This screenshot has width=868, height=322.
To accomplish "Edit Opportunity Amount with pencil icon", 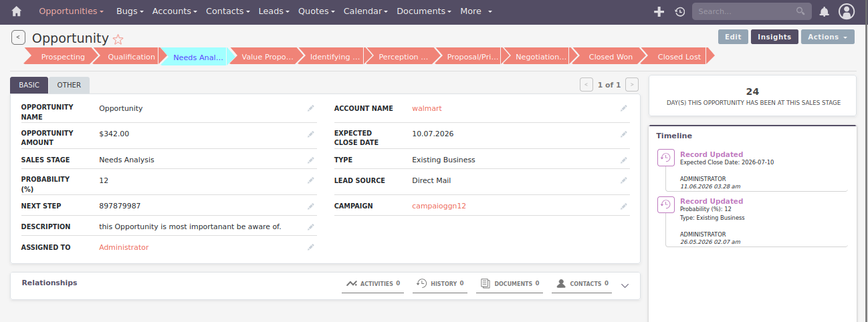I will (x=310, y=134).
